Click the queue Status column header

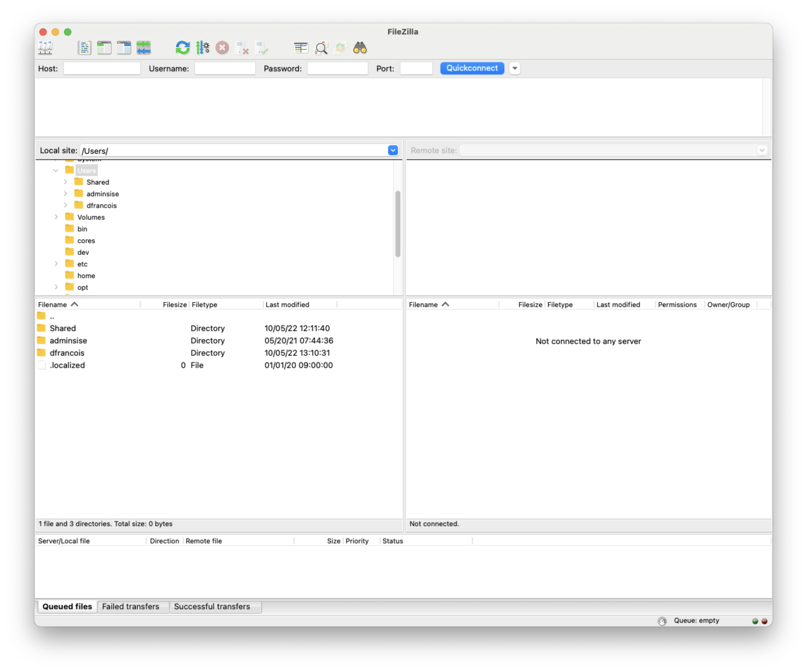click(x=426, y=541)
